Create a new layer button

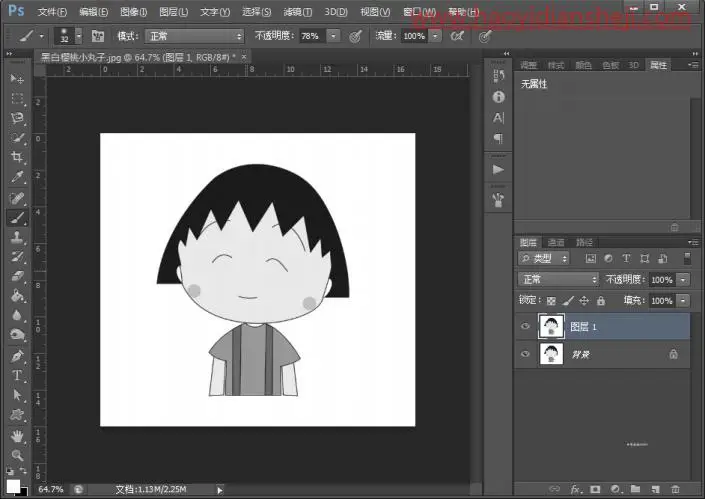655,489
